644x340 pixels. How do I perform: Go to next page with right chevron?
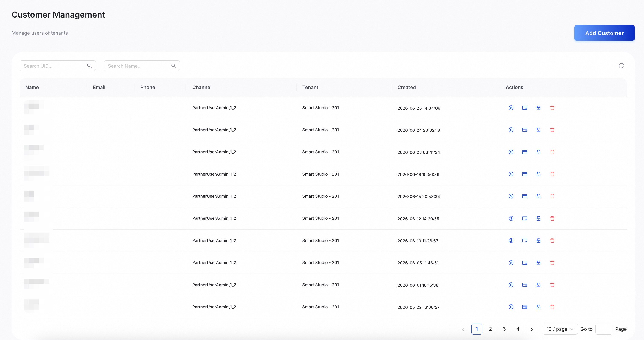click(532, 329)
